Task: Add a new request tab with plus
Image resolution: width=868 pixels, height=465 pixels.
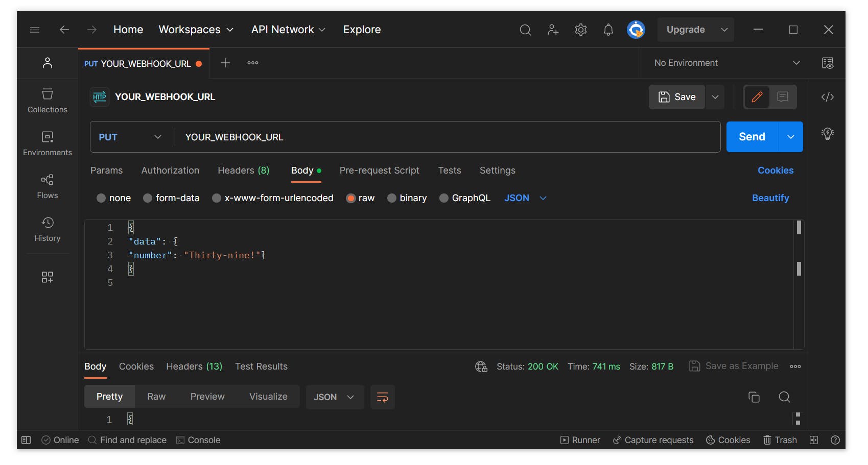Action: tap(225, 63)
